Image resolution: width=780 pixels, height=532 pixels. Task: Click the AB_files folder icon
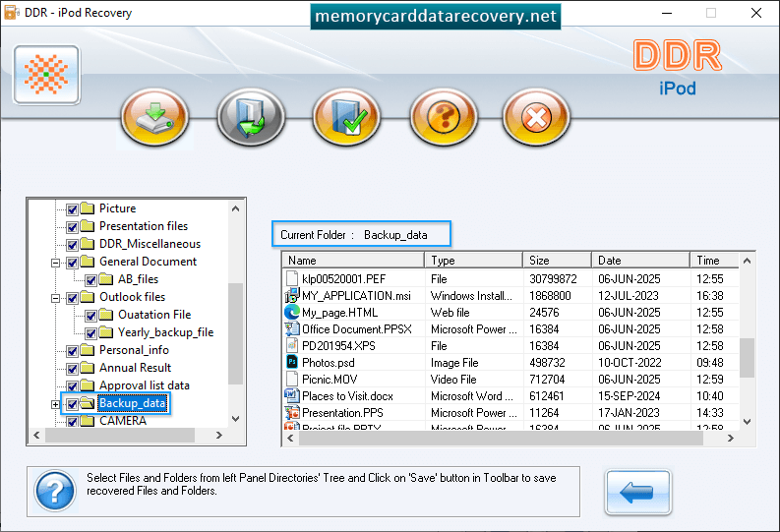click(106, 279)
